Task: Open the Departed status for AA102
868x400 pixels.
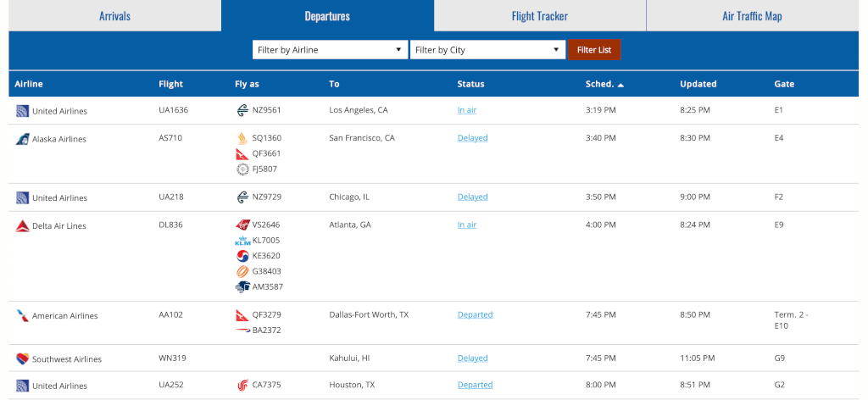Action: click(475, 314)
